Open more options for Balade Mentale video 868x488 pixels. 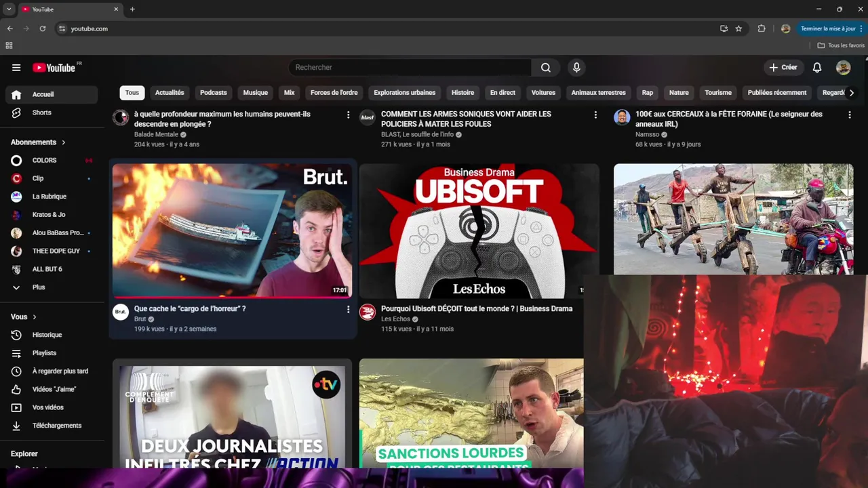349,115
